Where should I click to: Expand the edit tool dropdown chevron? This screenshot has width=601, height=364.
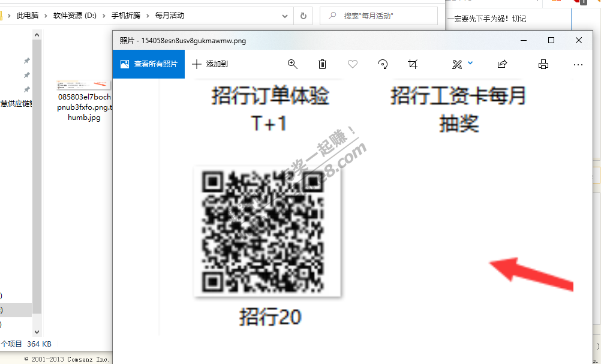pos(470,63)
